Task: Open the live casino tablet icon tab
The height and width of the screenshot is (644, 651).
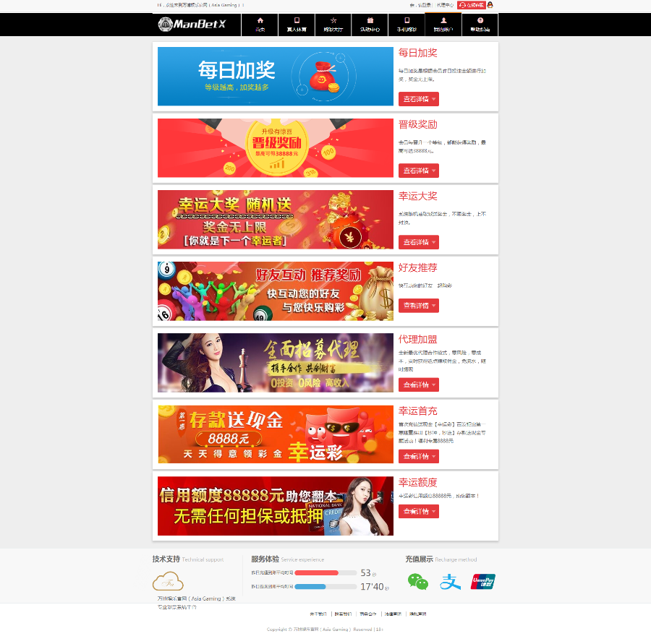Action: [x=297, y=25]
